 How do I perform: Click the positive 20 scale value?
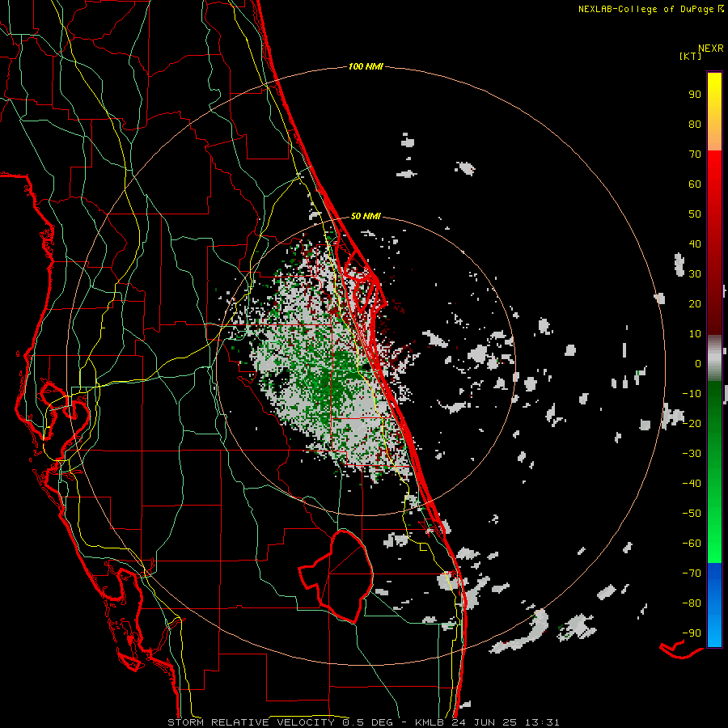point(695,304)
